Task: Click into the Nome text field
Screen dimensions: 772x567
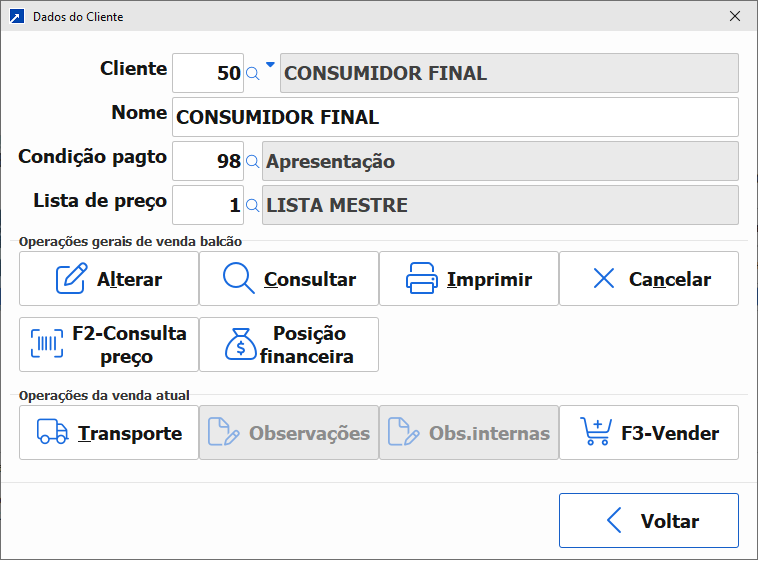Action: point(455,117)
